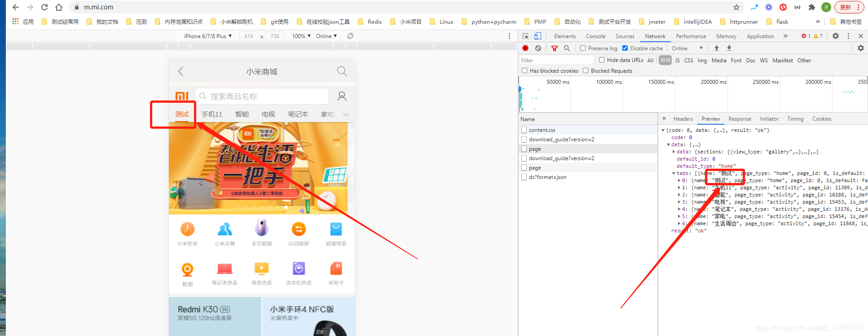Screen dimensions: 868x336
Task: Toggle the device toolbar icon
Action: pos(538,36)
